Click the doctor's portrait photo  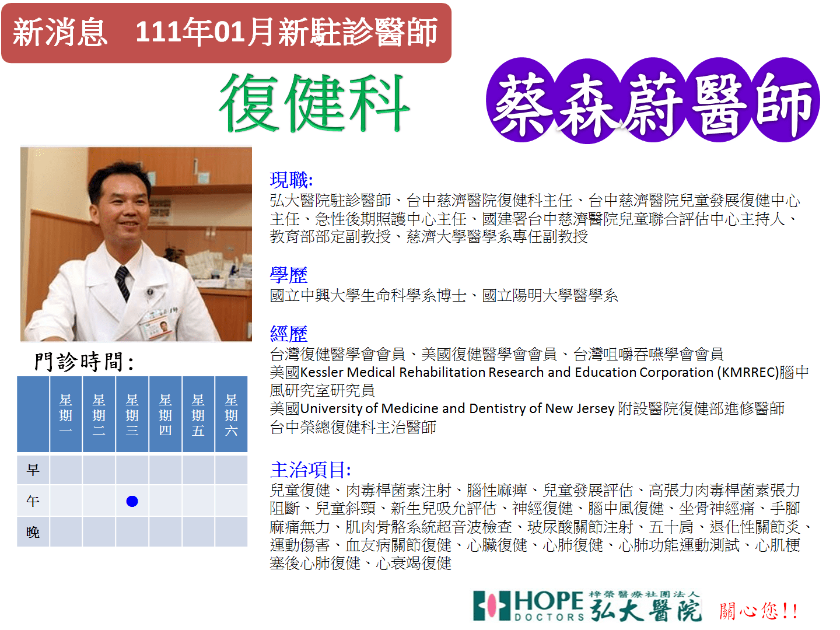(136, 244)
